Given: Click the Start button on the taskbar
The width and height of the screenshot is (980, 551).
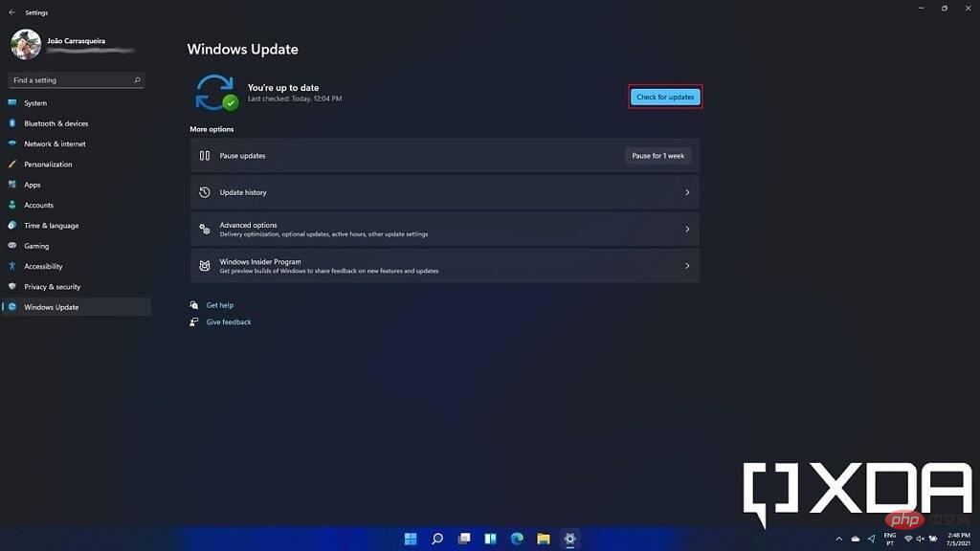Looking at the screenshot, I should point(411,539).
